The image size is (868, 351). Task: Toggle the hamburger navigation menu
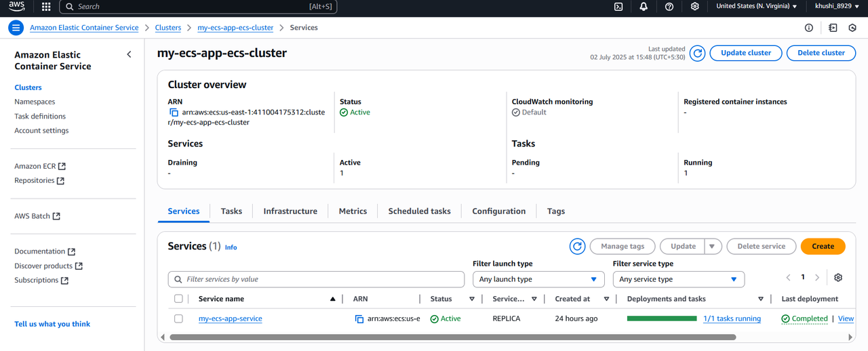(16, 28)
